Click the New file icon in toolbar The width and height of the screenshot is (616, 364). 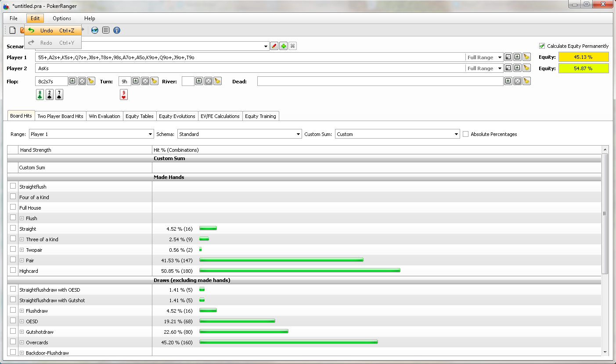coord(13,30)
